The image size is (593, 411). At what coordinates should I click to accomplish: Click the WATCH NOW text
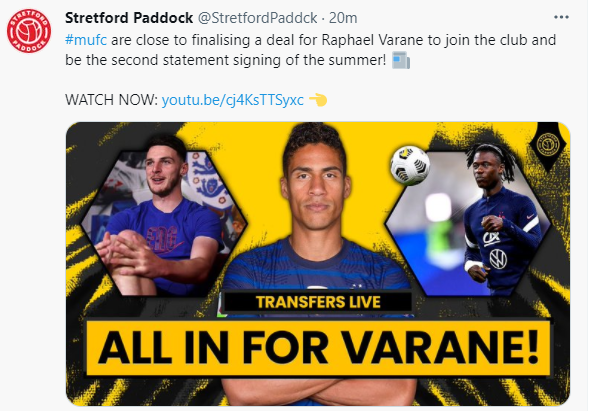(112, 100)
